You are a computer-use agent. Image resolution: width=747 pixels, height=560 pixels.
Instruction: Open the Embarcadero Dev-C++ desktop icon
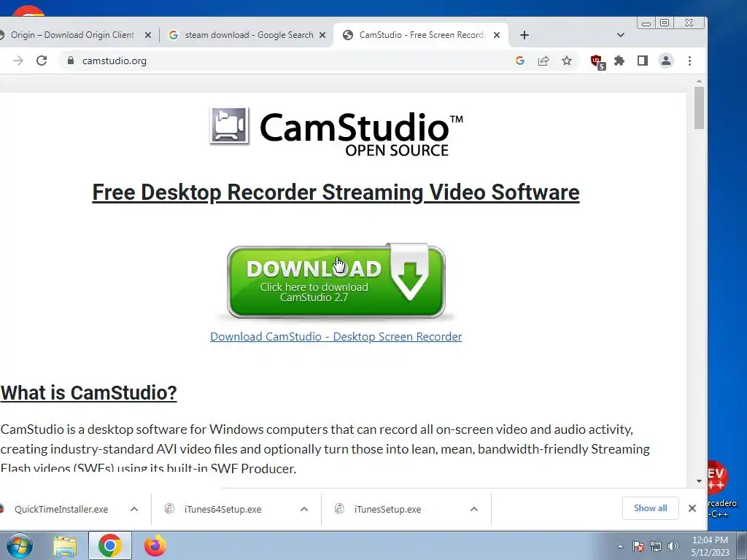coord(721,489)
